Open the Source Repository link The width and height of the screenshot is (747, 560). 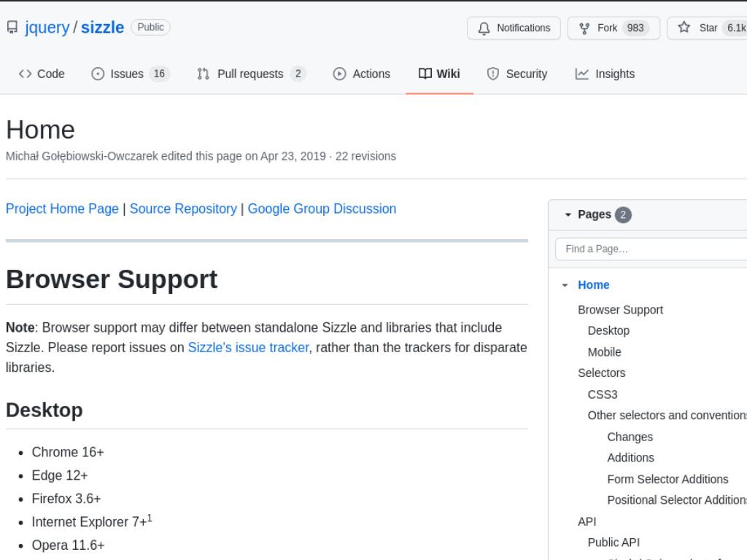(183, 209)
